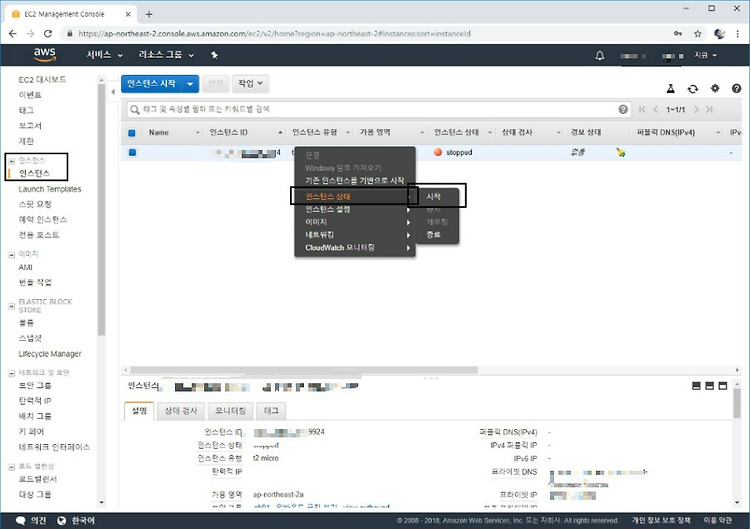Open 인스턴스 설정 context menu entry

[x=354, y=209]
